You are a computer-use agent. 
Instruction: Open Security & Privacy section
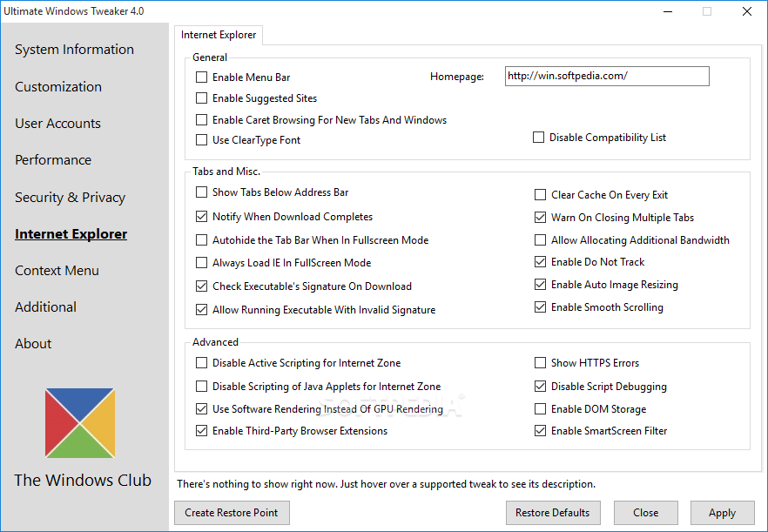coord(70,198)
